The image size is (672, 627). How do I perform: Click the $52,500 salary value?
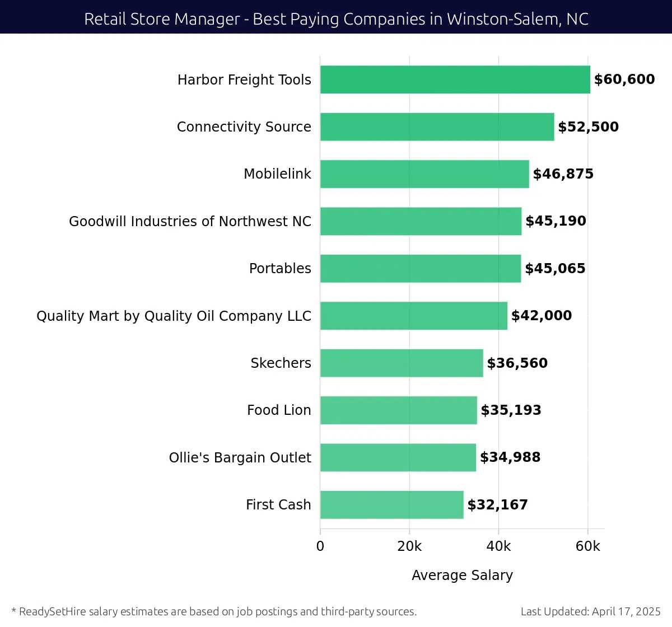coord(589,127)
